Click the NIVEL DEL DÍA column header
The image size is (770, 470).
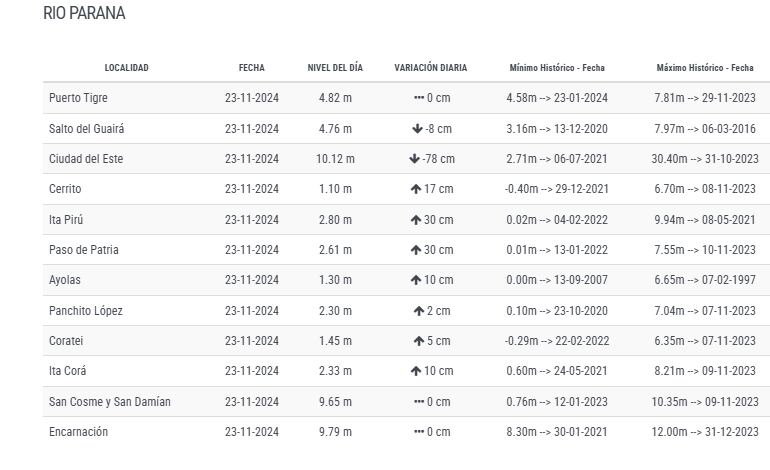coord(335,68)
